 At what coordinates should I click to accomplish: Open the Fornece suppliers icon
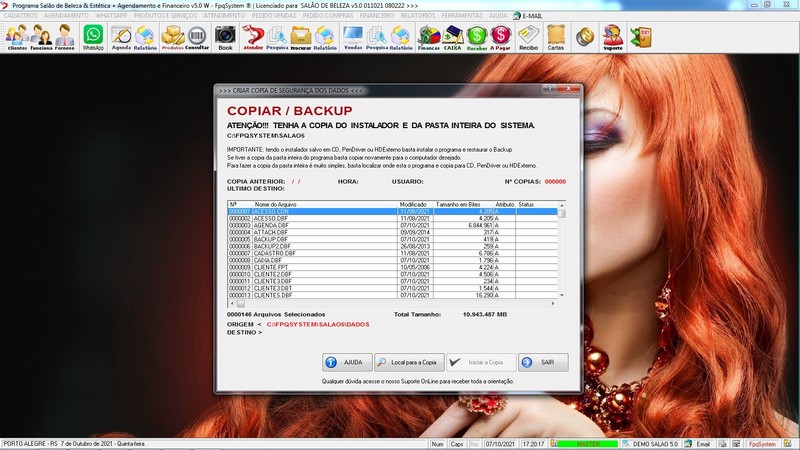click(65, 37)
